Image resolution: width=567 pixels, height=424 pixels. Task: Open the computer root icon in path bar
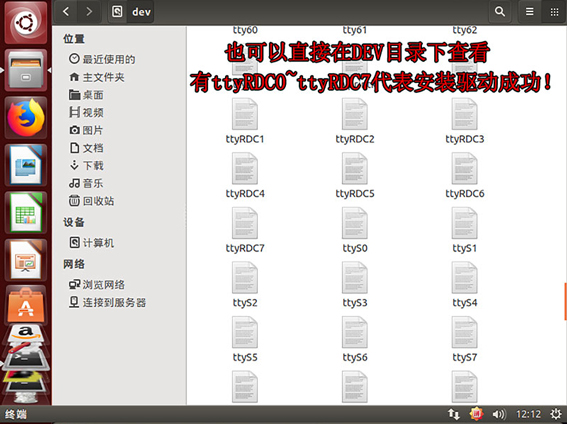tap(117, 12)
